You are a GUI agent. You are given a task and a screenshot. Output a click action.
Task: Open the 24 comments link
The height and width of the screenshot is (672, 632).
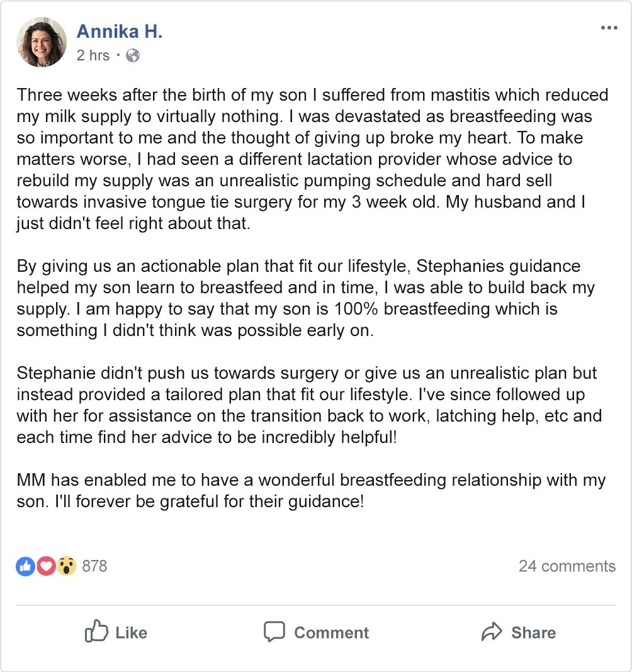(x=567, y=566)
